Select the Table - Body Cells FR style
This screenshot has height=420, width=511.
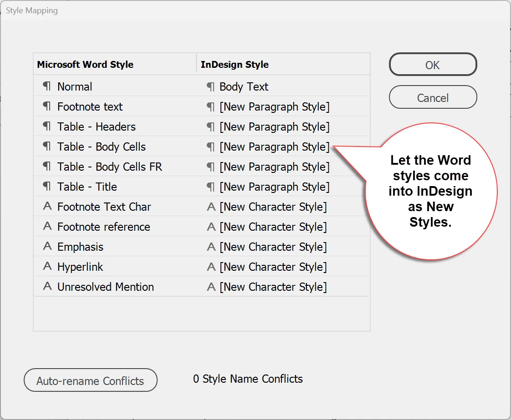pos(109,167)
